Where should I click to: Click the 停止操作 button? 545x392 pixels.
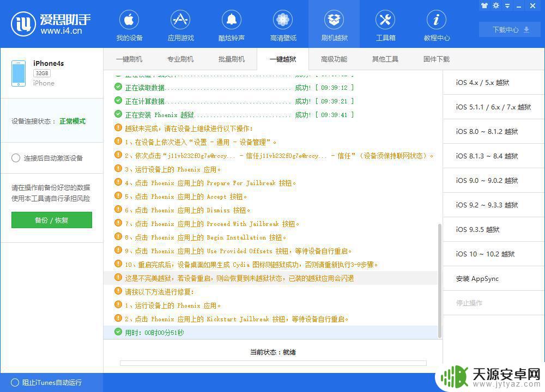[x=494, y=303]
